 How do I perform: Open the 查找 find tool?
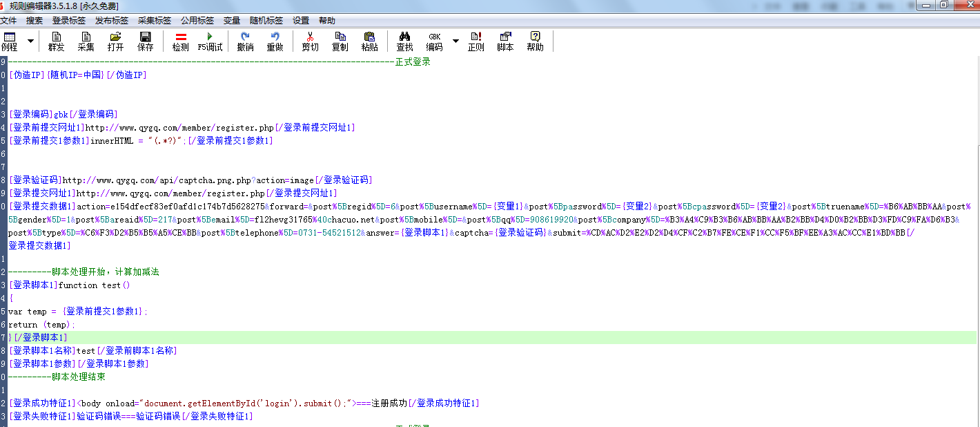(404, 41)
